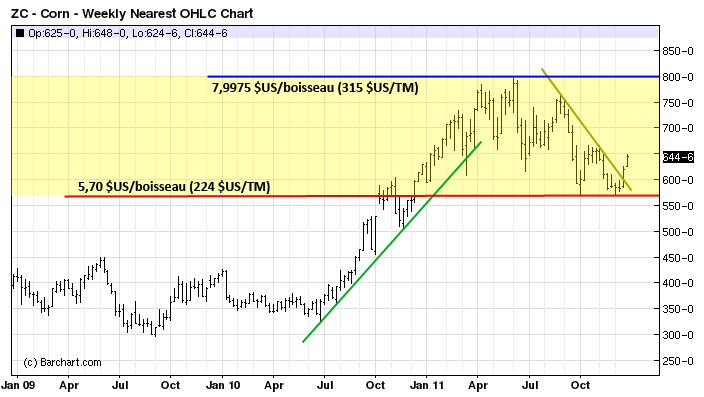Click the 550-0 price axis label
The height and width of the screenshot is (397, 704).
tap(678, 206)
